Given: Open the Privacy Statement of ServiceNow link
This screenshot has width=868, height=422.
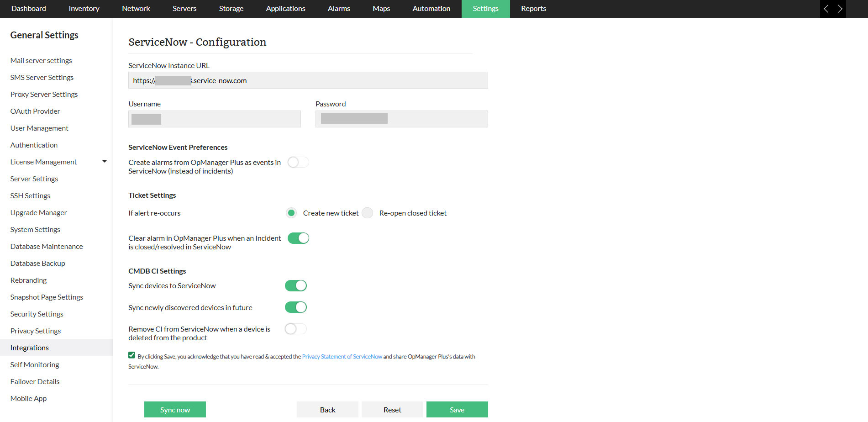Looking at the screenshot, I should [x=342, y=357].
